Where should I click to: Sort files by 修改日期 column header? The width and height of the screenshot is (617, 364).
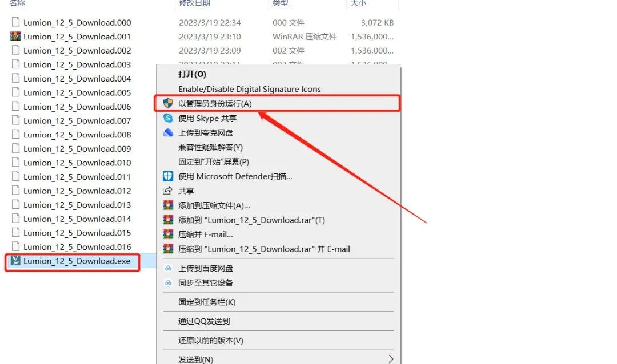(194, 3)
